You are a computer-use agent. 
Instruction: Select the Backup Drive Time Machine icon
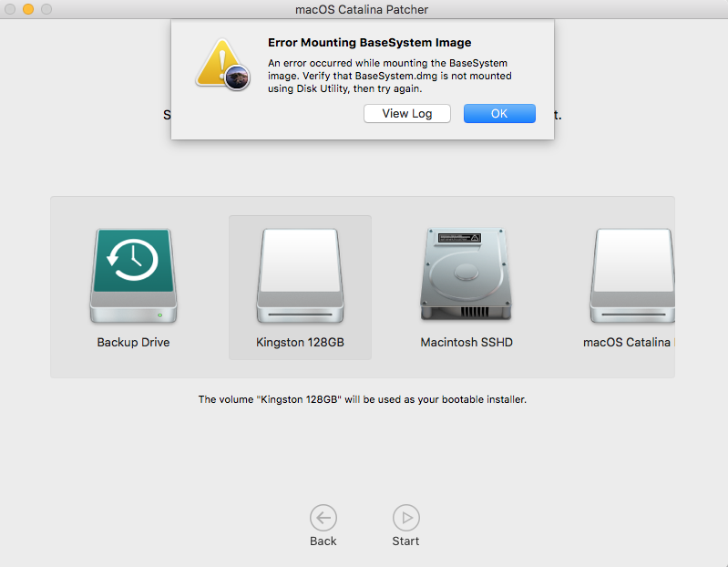(133, 275)
